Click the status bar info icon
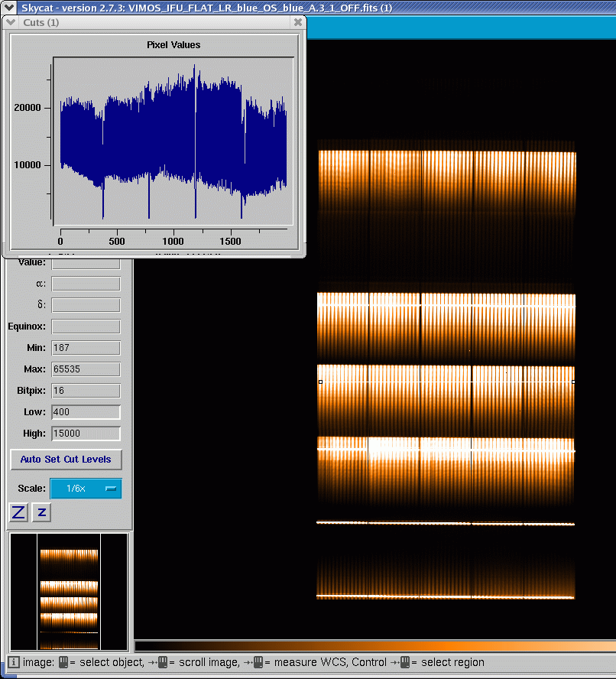616x679 pixels. [14, 662]
